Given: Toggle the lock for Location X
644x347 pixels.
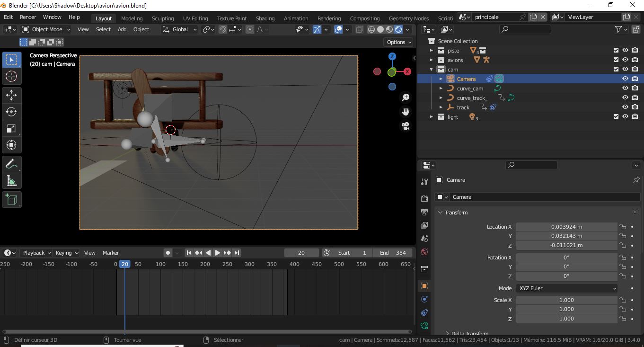Looking at the screenshot, I should [x=623, y=227].
